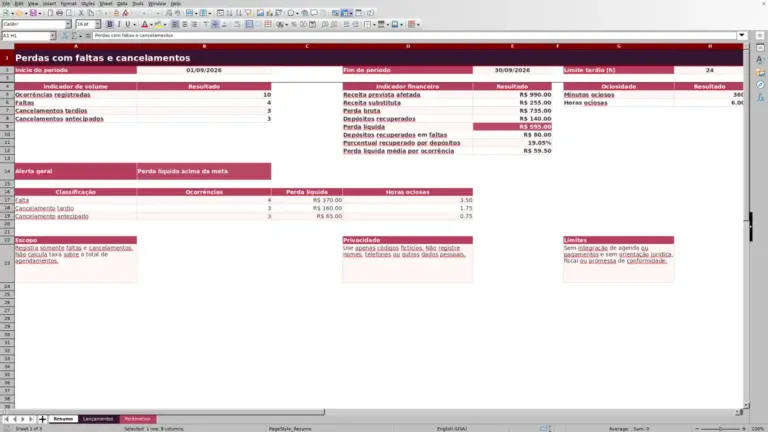Click the Sort descending icon
The height and width of the screenshot is (432, 768).
239,13
